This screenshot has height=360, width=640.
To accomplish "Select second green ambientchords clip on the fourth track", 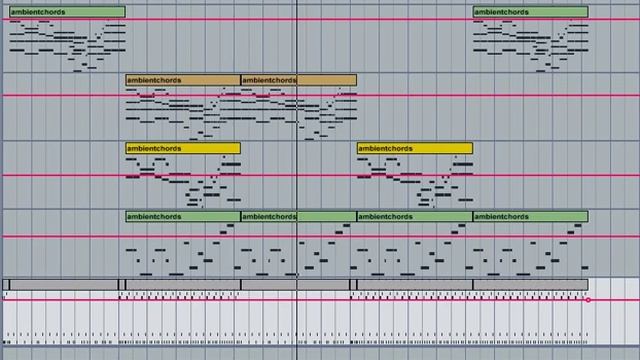I will click(x=299, y=216).
